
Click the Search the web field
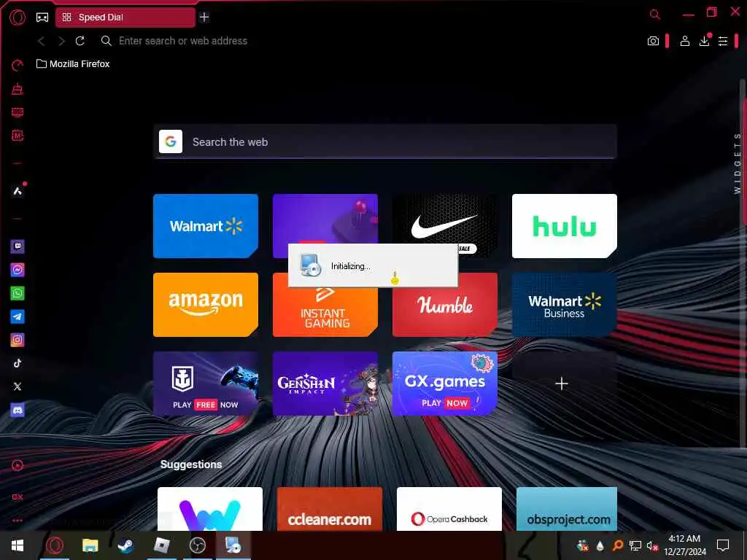(385, 142)
